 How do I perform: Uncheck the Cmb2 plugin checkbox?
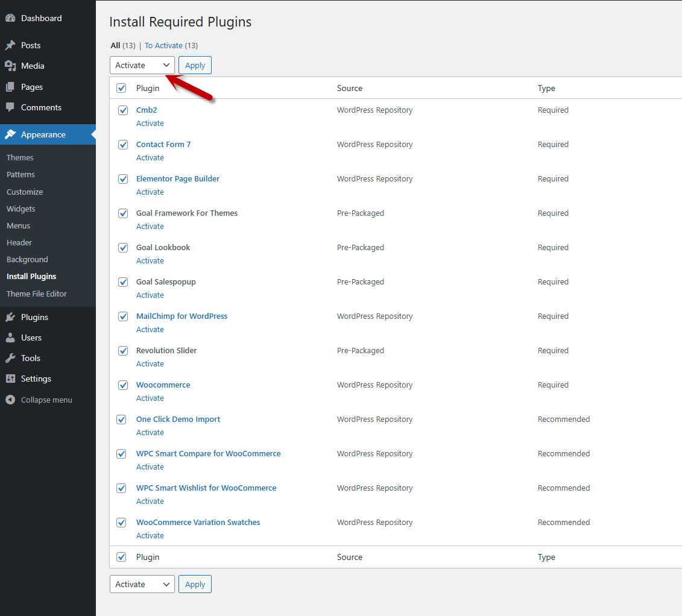[123, 110]
